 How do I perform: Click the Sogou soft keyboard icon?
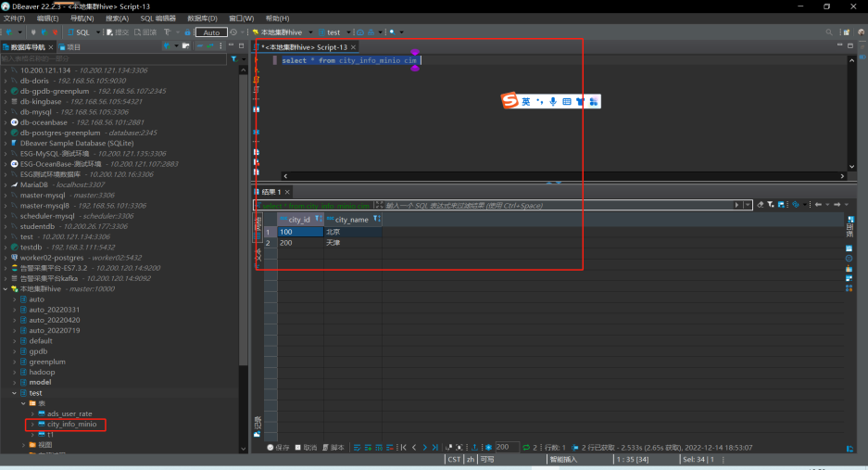tap(566, 101)
